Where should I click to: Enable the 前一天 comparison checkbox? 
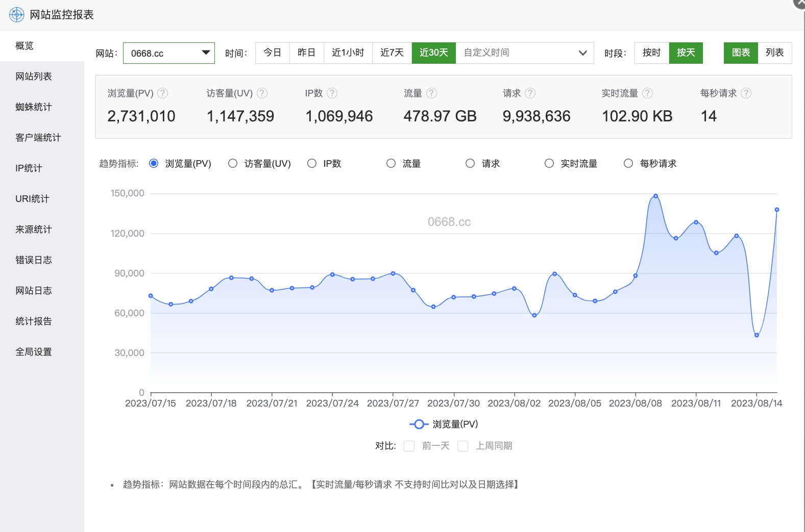point(409,446)
